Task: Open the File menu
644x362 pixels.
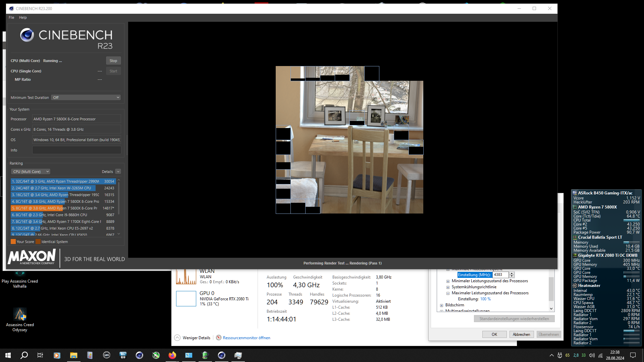Action: point(11,17)
